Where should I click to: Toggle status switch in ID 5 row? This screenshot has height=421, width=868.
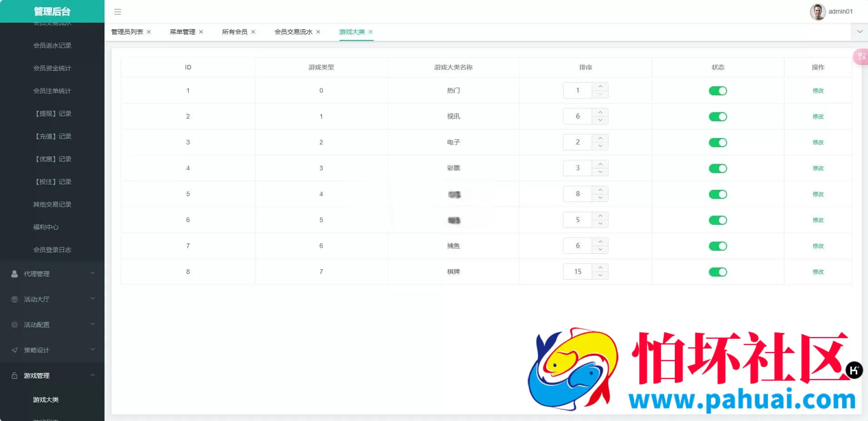coord(718,194)
